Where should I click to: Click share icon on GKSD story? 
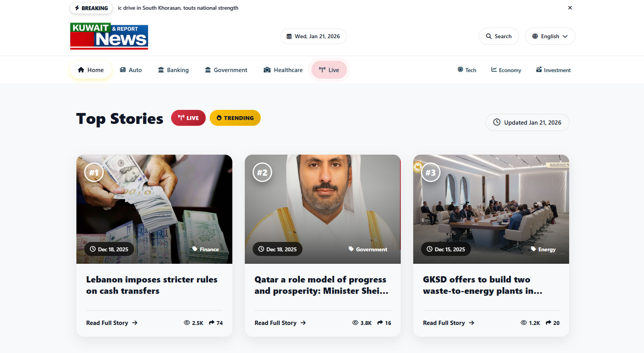[548, 323]
